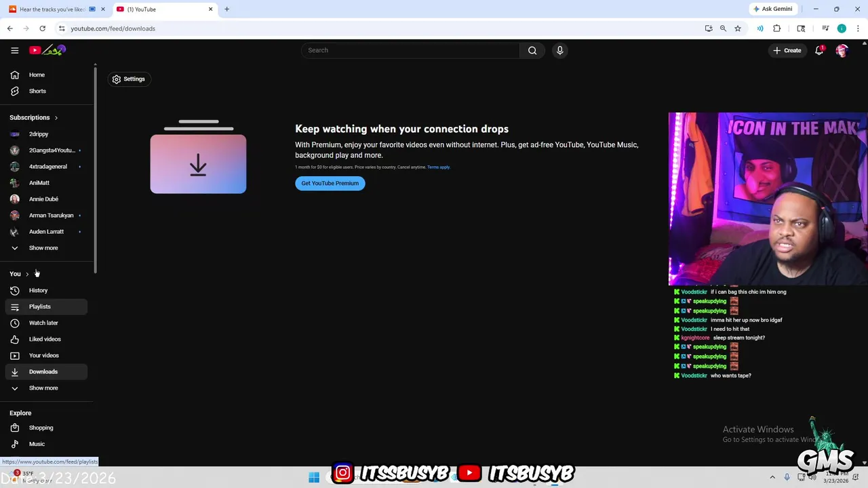Click the Home icon in the sidebar
The image size is (868, 488).
[14, 75]
